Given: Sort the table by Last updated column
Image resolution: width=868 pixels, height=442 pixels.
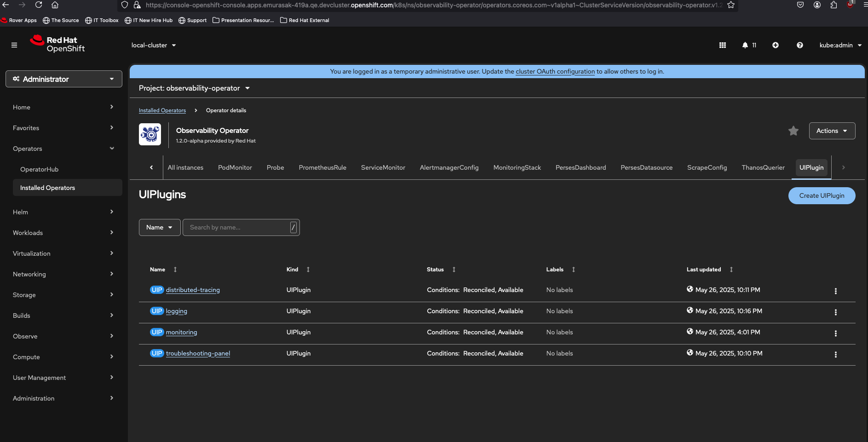Looking at the screenshot, I should (x=704, y=270).
